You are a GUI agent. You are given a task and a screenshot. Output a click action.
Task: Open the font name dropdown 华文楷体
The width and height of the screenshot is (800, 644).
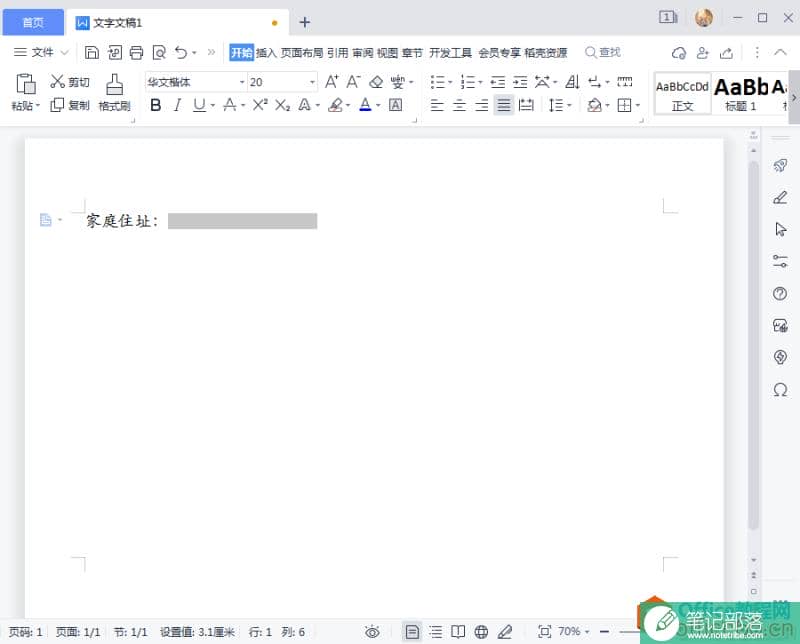coord(242,82)
